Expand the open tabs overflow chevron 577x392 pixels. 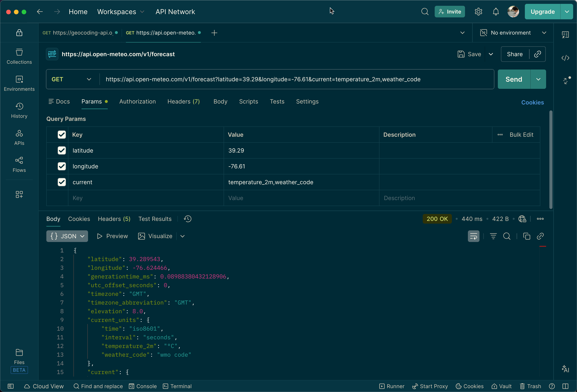pyautogui.click(x=462, y=33)
